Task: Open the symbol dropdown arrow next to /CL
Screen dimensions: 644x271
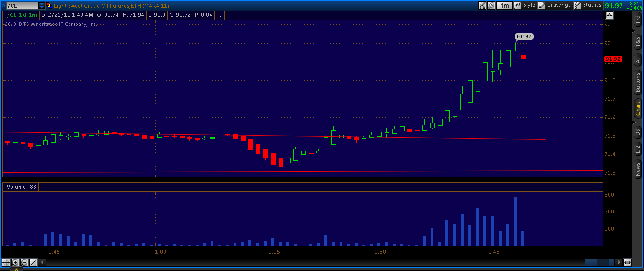Action: [42, 6]
